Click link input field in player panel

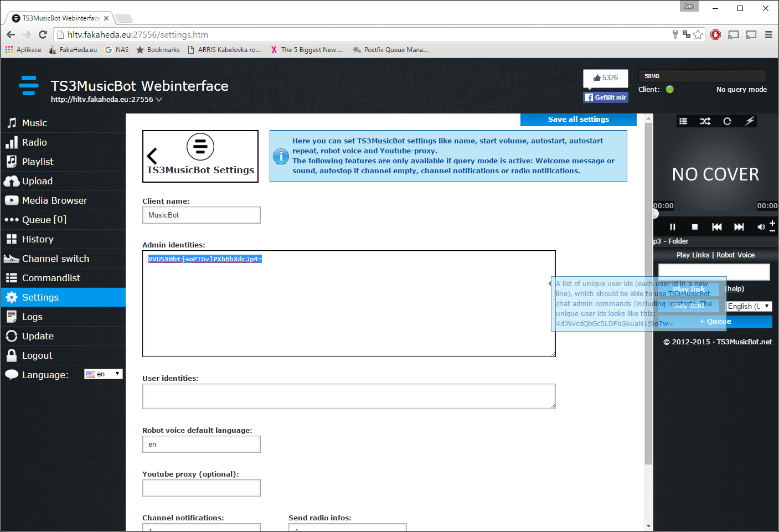click(714, 272)
